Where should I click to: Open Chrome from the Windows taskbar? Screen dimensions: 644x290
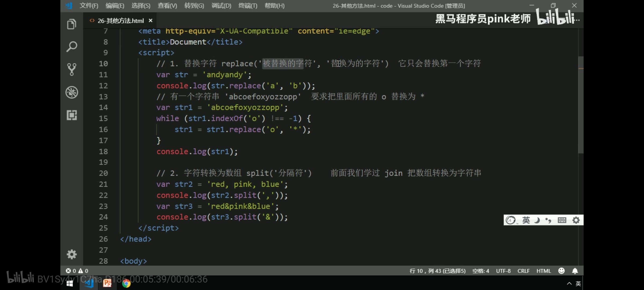(x=126, y=283)
